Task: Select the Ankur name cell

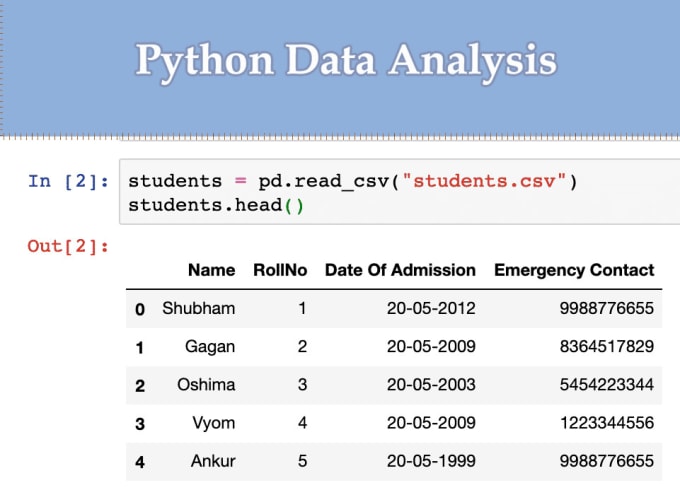Action: pos(212,461)
